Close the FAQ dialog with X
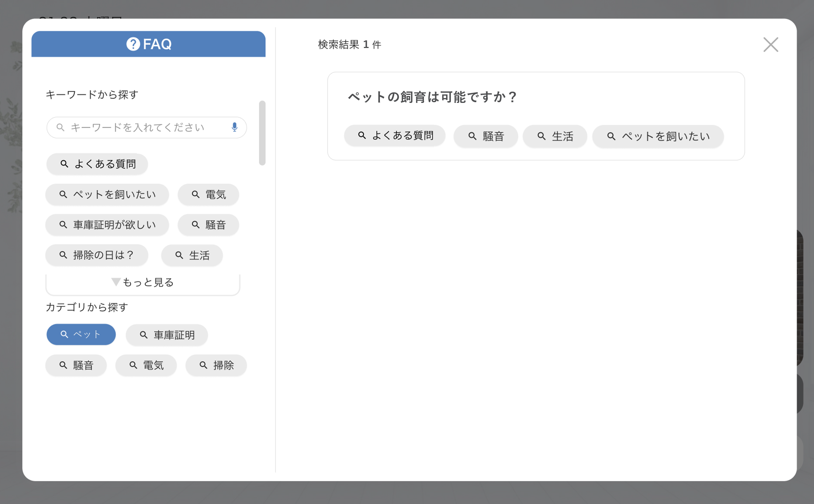Screen dimensions: 814x504 pyautogui.click(x=770, y=45)
